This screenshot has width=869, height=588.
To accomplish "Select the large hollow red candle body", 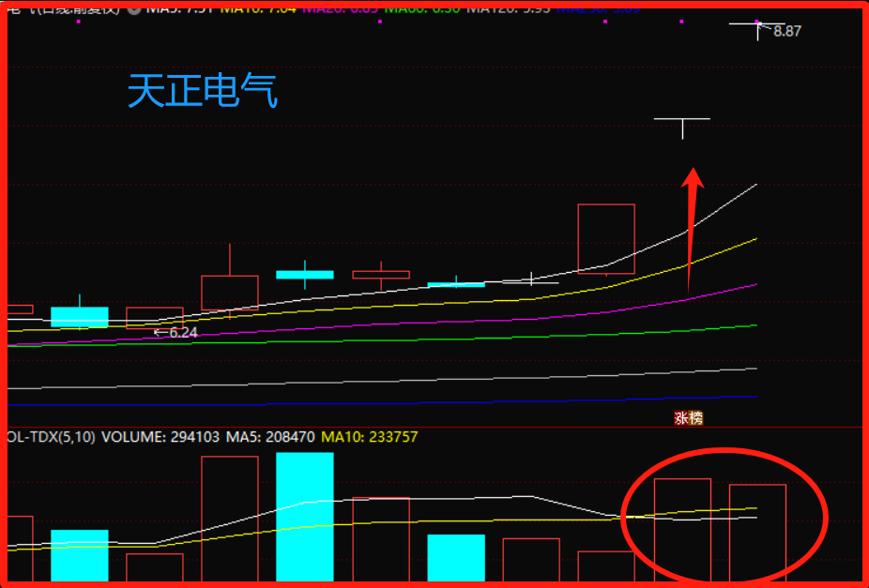I will coord(606,238).
